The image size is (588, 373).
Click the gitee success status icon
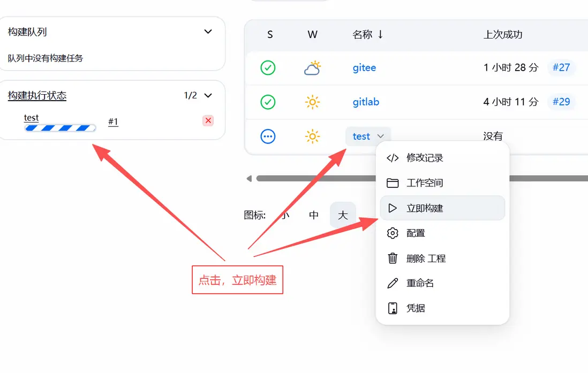268,68
